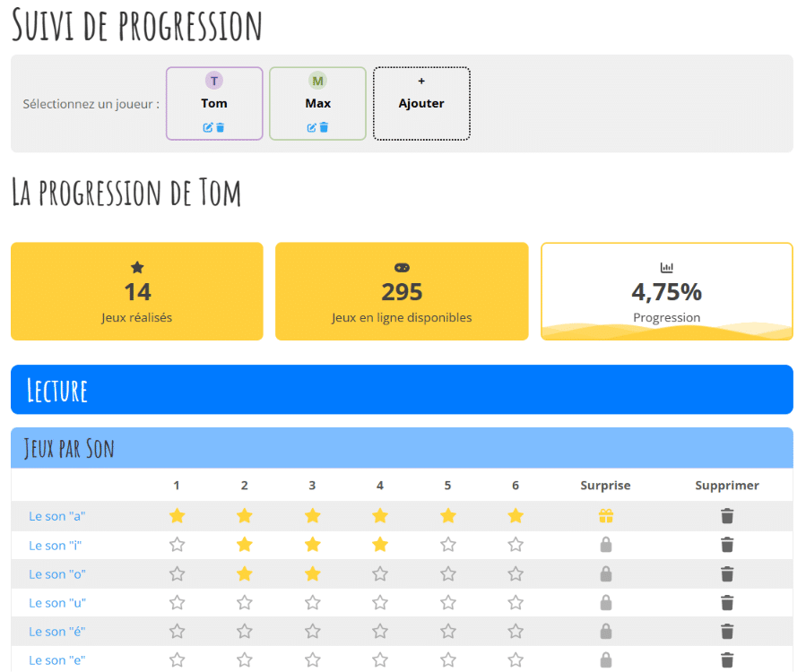Collapse the Lecture section header
Image resolution: width=806 pixels, height=672 pixels.
[402, 390]
